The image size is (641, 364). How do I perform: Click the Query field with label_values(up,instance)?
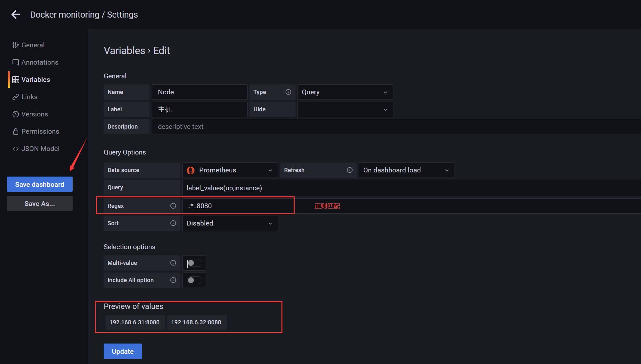point(412,188)
